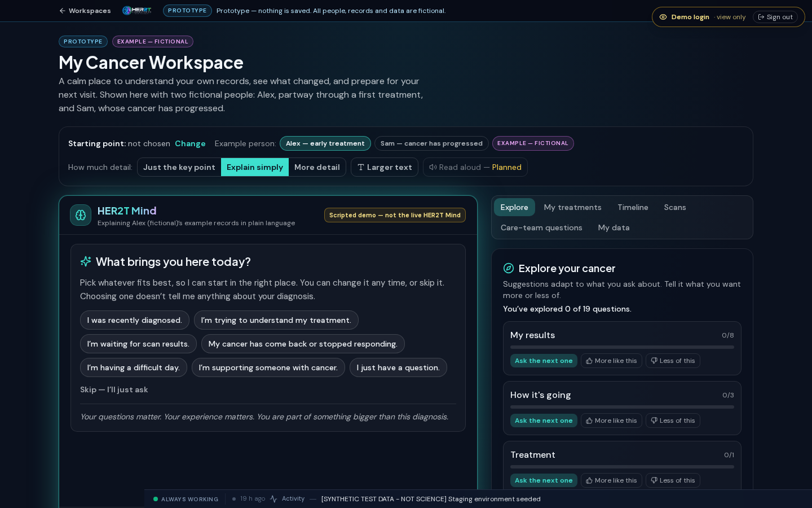
Task: Pick 'I'm supporting someone with cancer.'
Action: click(x=268, y=367)
